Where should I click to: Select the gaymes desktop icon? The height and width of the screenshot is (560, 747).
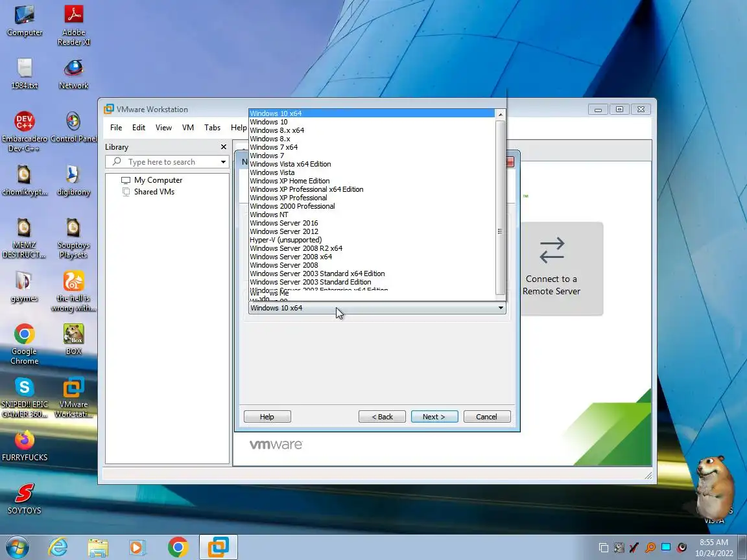tap(24, 286)
